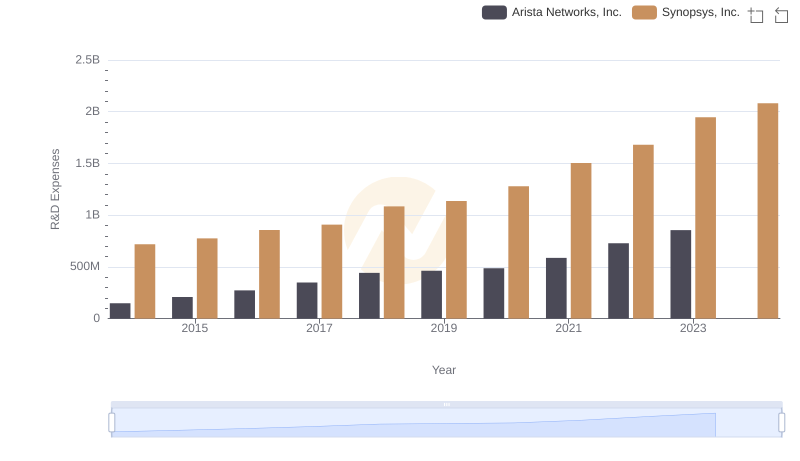Click the 2B y-axis label
The height and width of the screenshot is (461, 800).
(92, 111)
